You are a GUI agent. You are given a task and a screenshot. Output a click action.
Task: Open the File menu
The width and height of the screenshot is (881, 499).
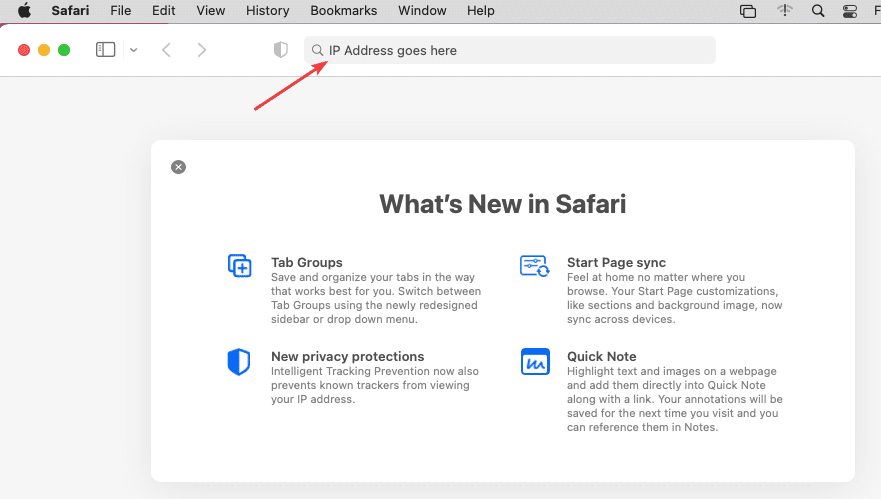[120, 11]
